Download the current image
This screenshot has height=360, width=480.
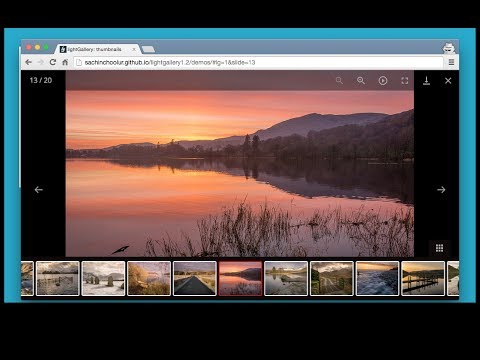[426, 81]
